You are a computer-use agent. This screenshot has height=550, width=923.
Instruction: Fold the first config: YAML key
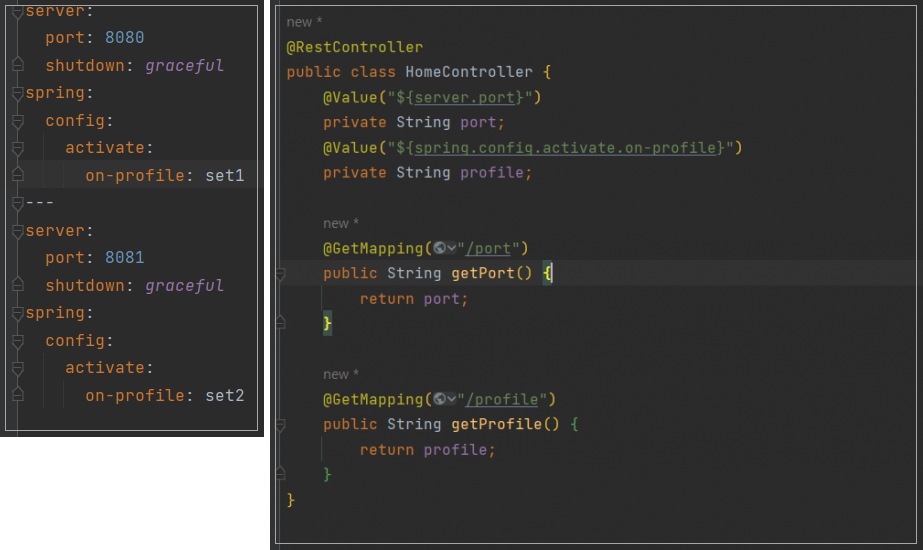(x=18, y=121)
